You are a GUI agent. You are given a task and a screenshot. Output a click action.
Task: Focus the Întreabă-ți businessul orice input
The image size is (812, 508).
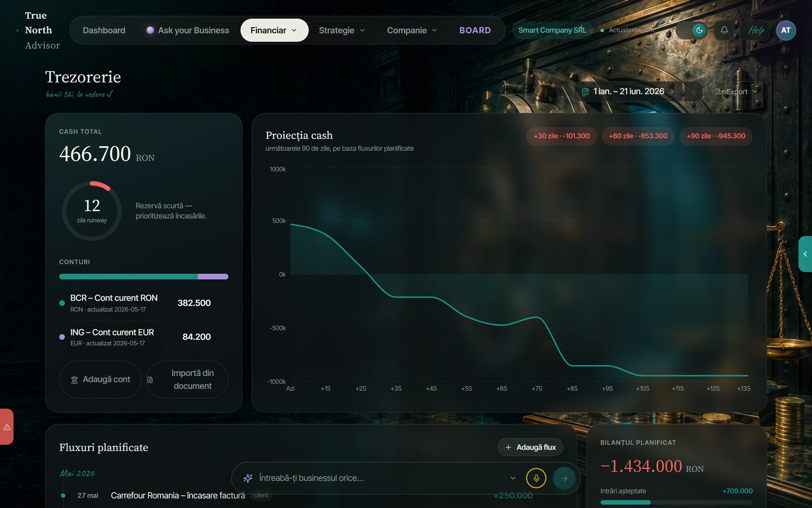pyautogui.click(x=379, y=478)
